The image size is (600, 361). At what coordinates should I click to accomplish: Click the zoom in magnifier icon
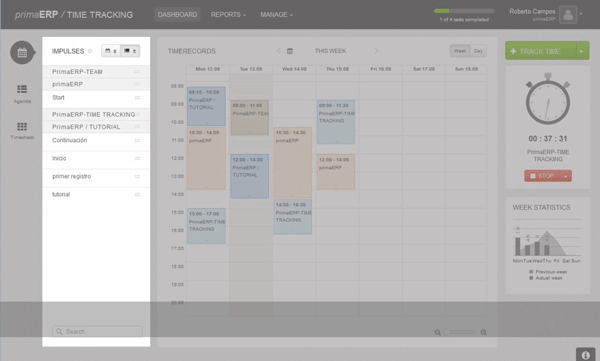(x=484, y=332)
